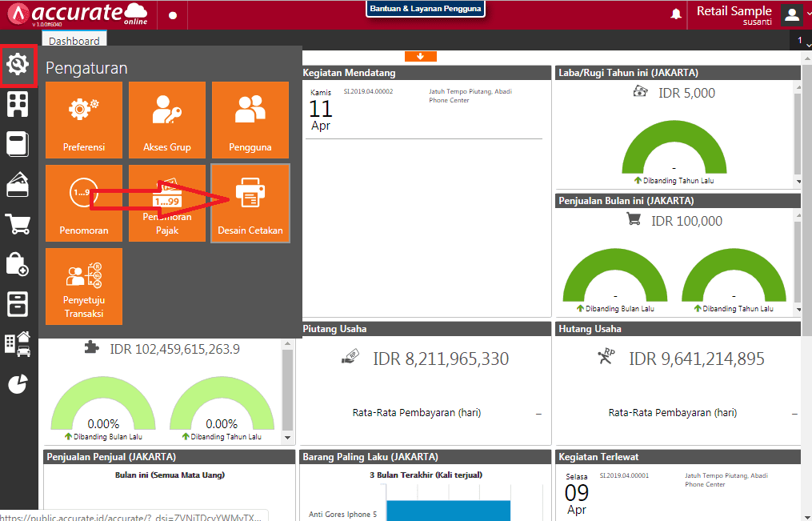Click the Retail Sample account name

734,10
